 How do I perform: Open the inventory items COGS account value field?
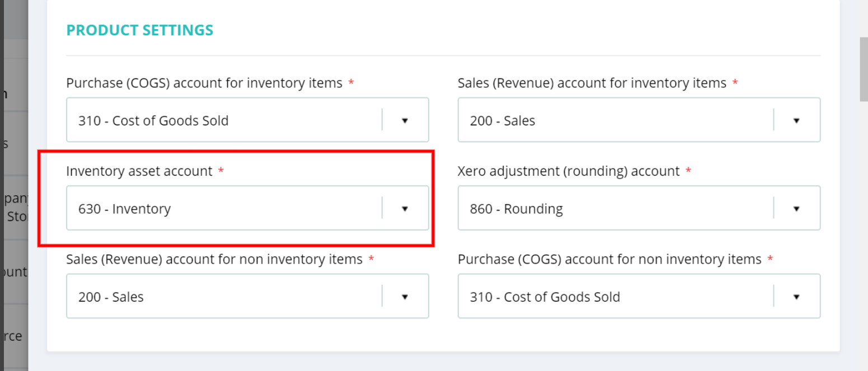(153, 120)
